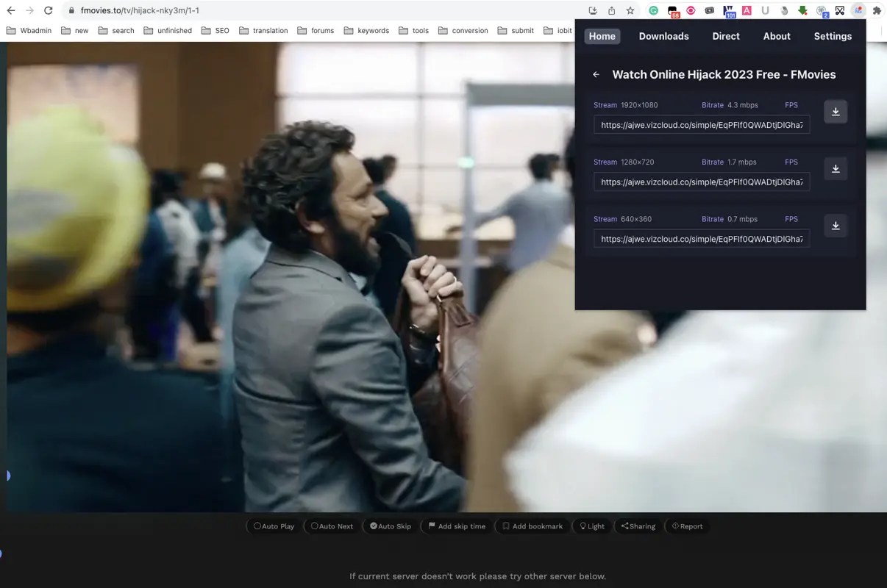
Task: Download the 1280x720 stream
Action: tap(835, 168)
